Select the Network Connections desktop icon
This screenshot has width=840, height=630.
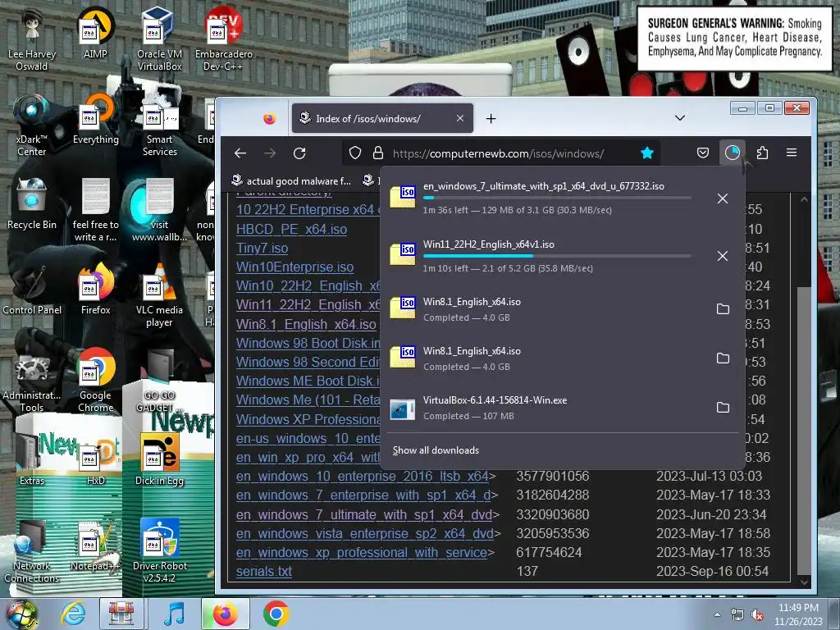32,550
